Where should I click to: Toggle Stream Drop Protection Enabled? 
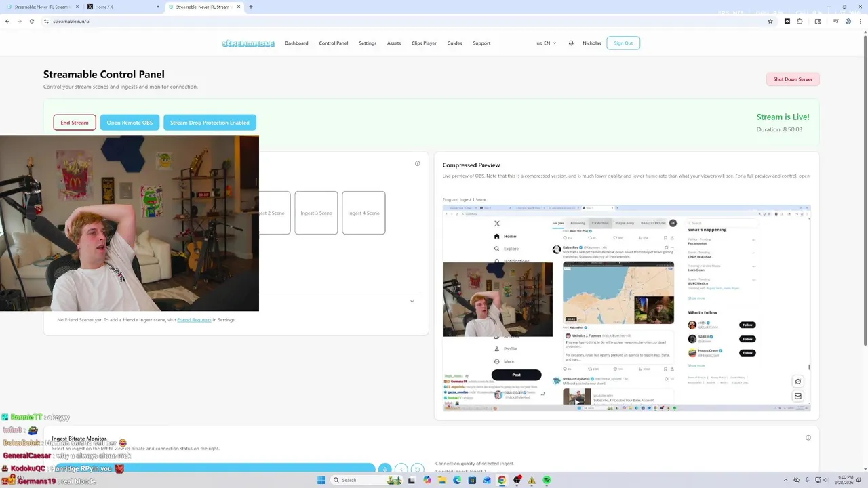tap(210, 123)
